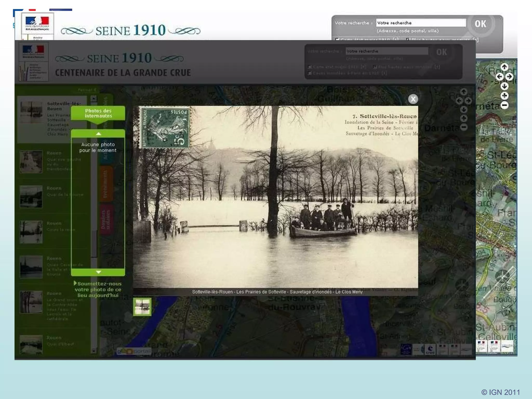Toggle Carte état-major 1910 checkbox in dimmed panel
Screen dimensions: 532x399
pyautogui.click(x=310, y=67)
